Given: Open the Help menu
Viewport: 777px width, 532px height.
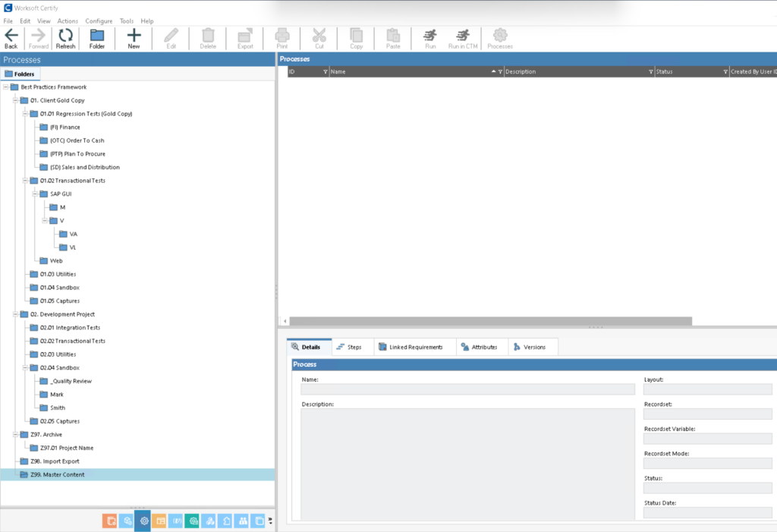Looking at the screenshot, I should (146, 20).
